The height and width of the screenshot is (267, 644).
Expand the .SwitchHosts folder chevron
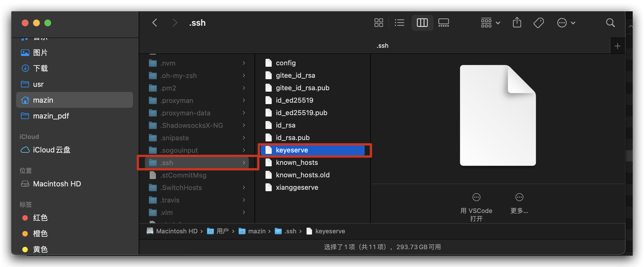[244, 188]
